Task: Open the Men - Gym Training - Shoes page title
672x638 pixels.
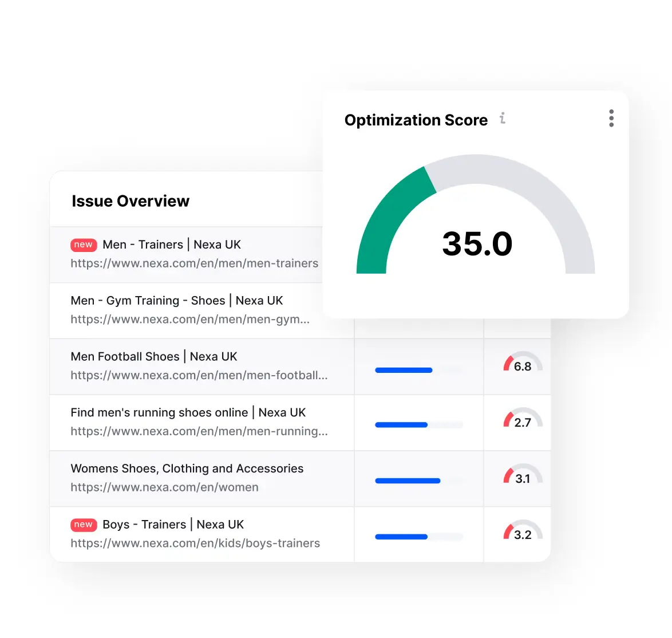Action: point(177,301)
